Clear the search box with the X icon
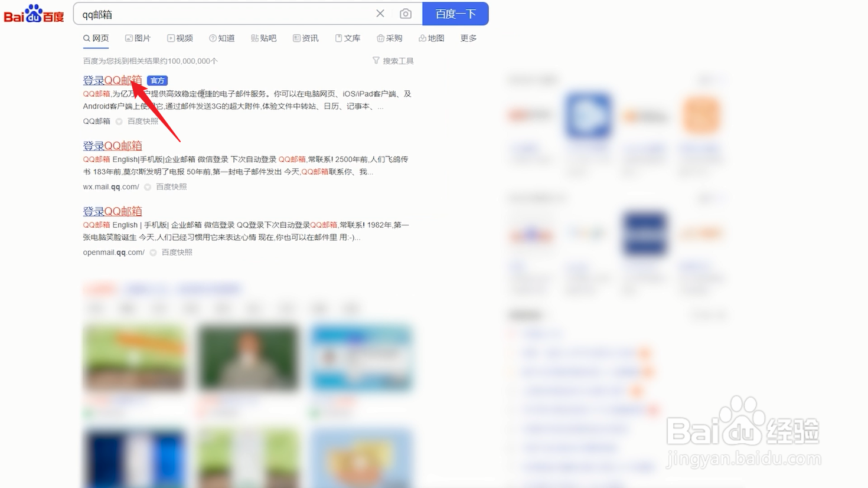Screen dimensions: 868x488 pyautogui.click(x=380, y=14)
